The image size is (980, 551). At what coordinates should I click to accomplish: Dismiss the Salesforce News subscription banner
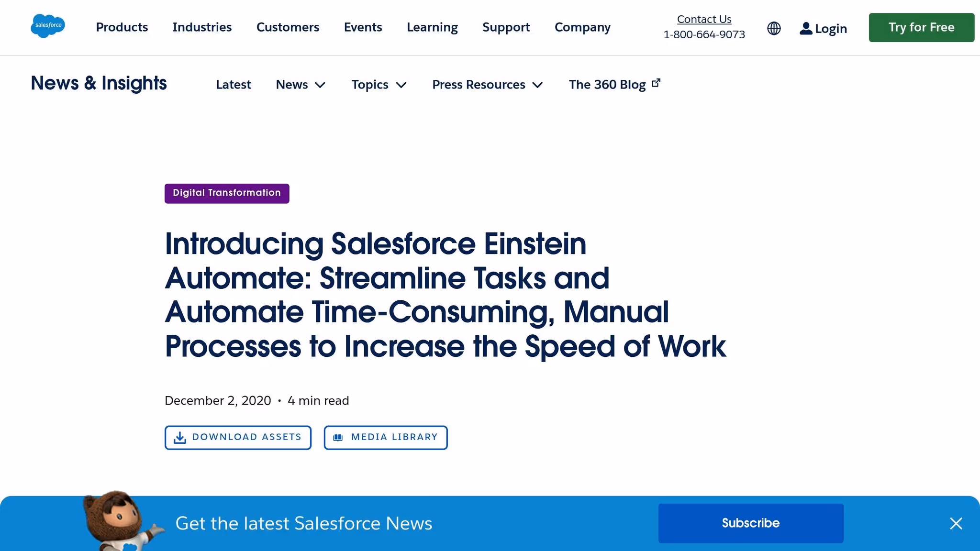coord(956,523)
